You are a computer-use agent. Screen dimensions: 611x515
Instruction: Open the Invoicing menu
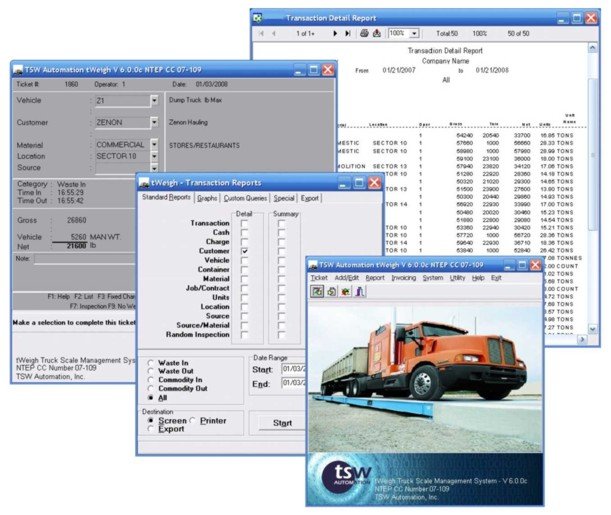404,278
